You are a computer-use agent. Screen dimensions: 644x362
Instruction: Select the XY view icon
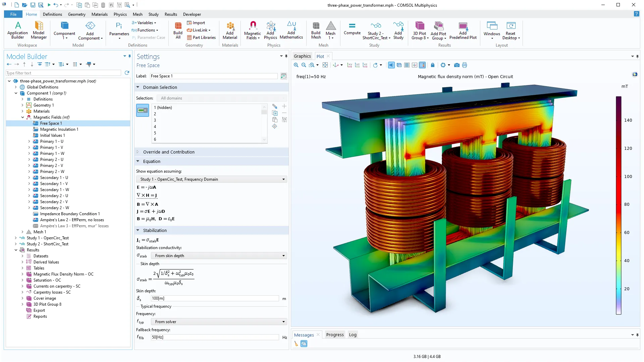click(x=350, y=65)
